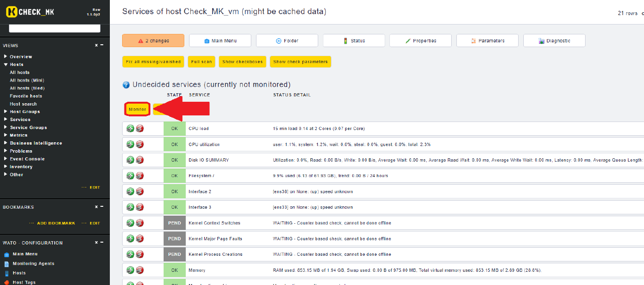Viewport: 644px width, 285px height.
Task: Click Add Bookmark link
Action: pos(56,223)
